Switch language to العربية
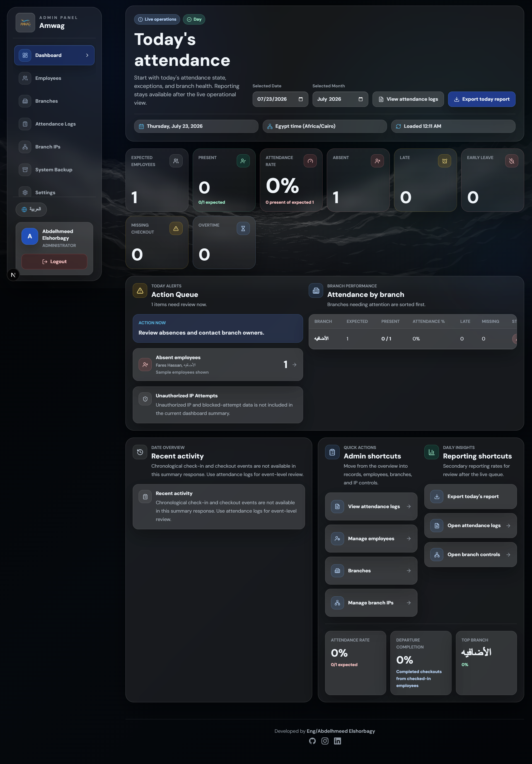 tap(31, 209)
